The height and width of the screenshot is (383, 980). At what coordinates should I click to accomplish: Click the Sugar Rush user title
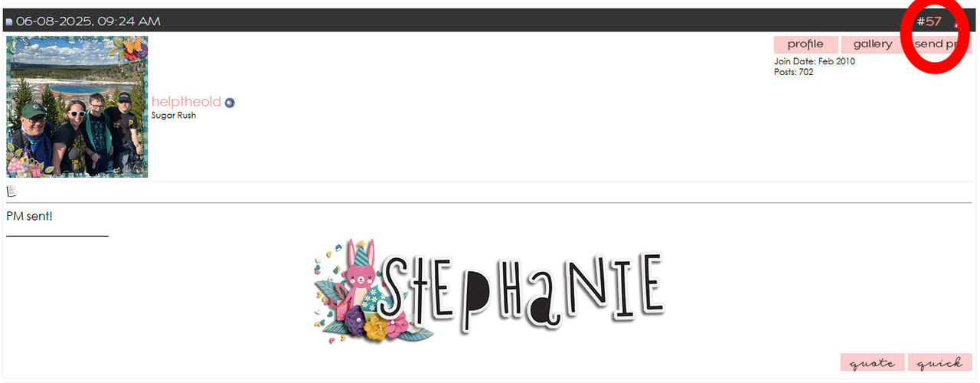(x=174, y=116)
